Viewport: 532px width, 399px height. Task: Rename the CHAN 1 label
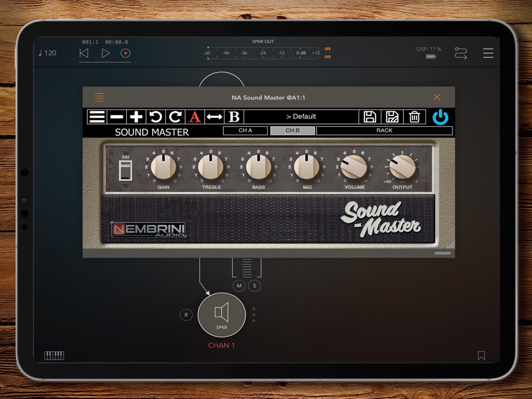pos(221,345)
